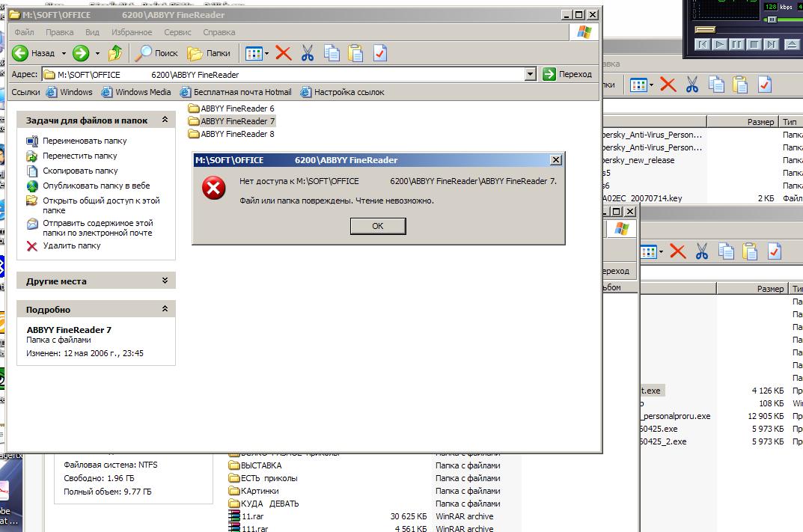Select the ABBYY FineReader 8 folder

tap(231, 134)
